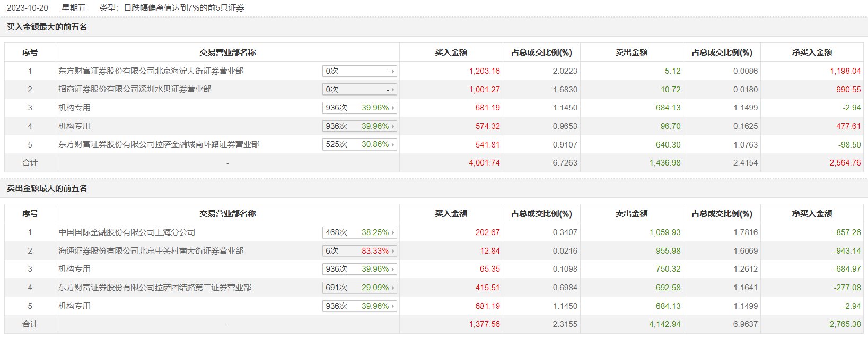Expand 936次 box in 买入 table row 3
The height and width of the screenshot is (338, 868).
point(360,108)
